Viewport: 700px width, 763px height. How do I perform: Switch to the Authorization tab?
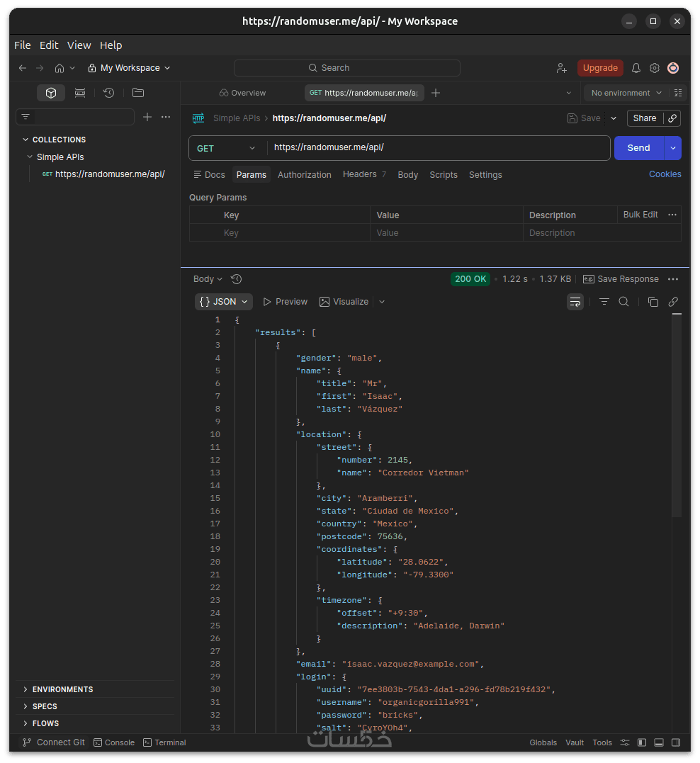click(x=304, y=175)
